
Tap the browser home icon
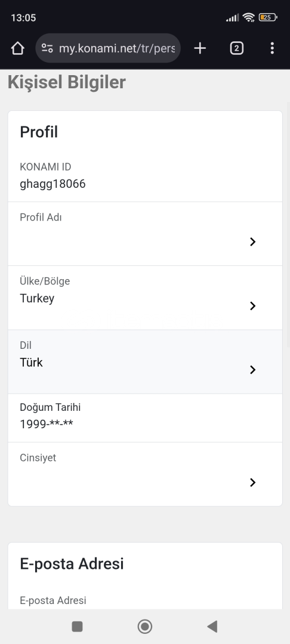click(18, 48)
